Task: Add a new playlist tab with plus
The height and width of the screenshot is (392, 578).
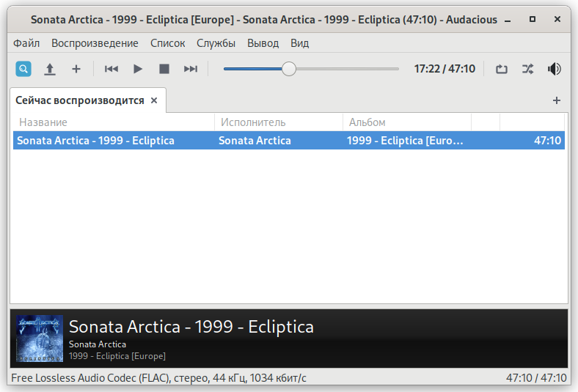Action: [557, 100]
